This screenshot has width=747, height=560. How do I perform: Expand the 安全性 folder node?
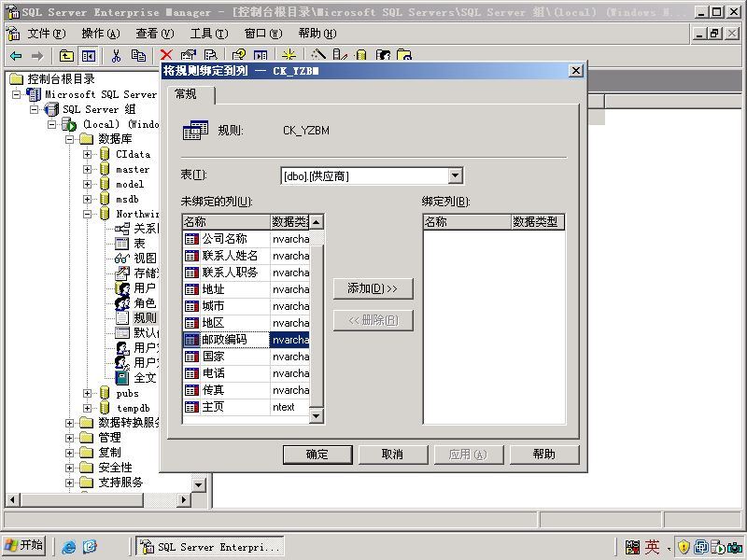click(69, 469)
